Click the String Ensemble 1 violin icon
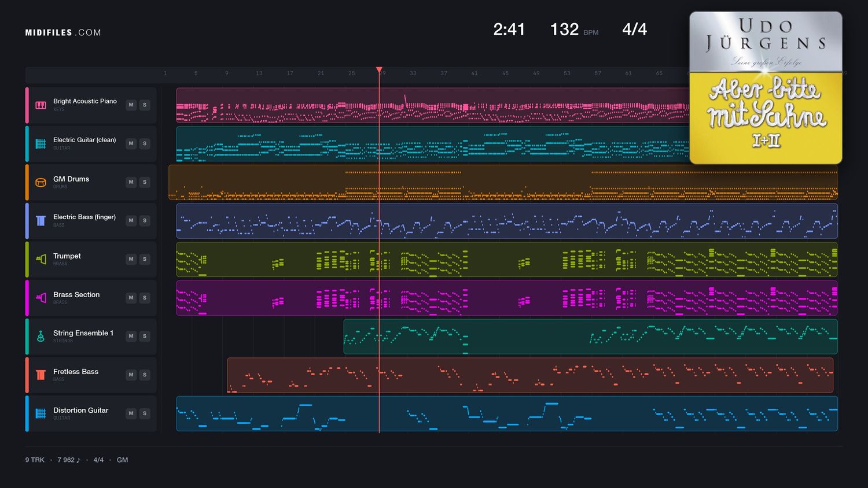The height and width of the screenshot is (488, 868). 41,337
